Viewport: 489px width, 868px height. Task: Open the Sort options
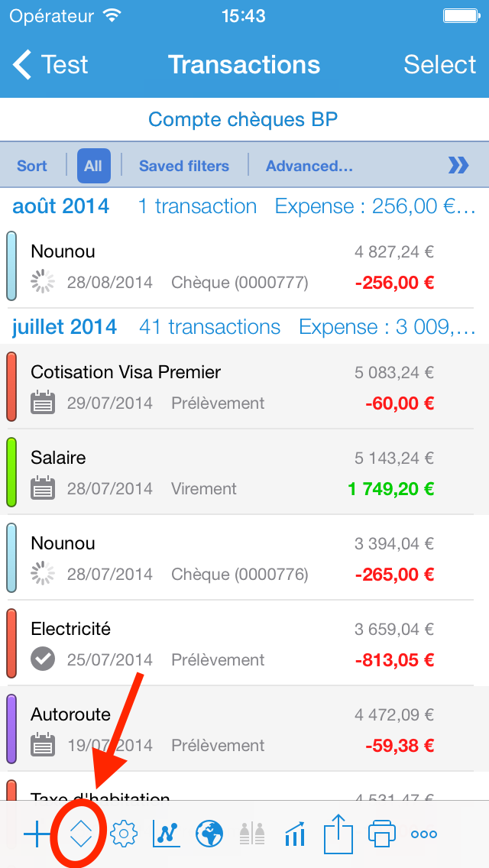[32, 166]
